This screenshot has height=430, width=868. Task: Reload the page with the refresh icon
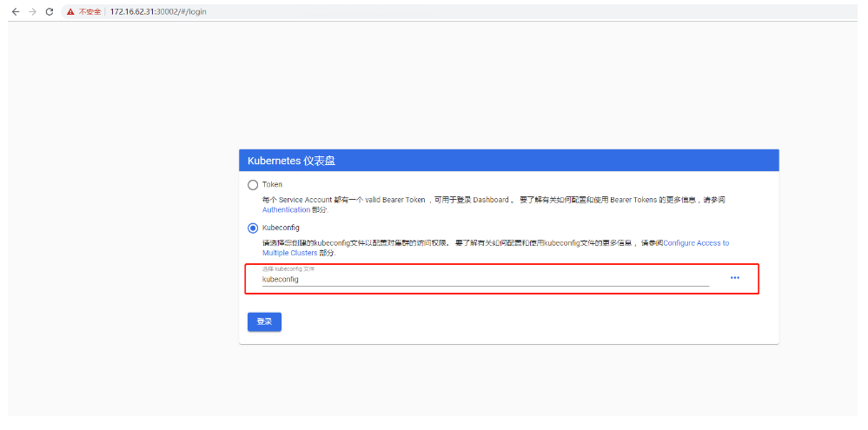coord(50,11)
